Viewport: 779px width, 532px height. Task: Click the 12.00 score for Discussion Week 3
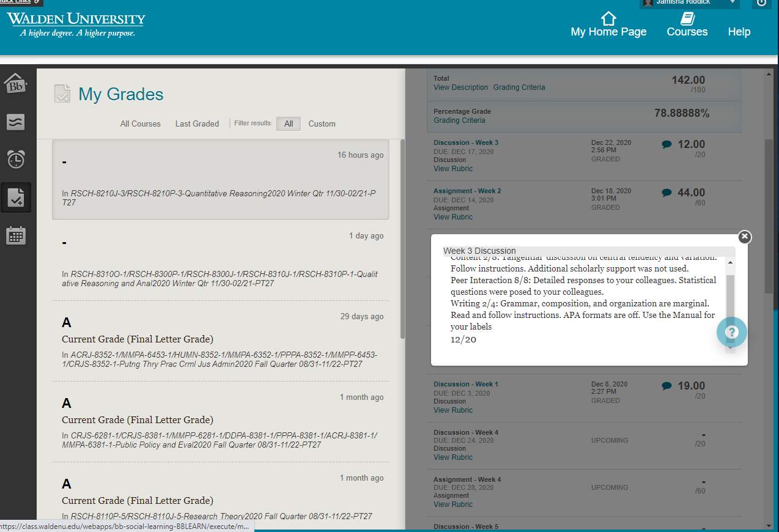pos(691,145)
